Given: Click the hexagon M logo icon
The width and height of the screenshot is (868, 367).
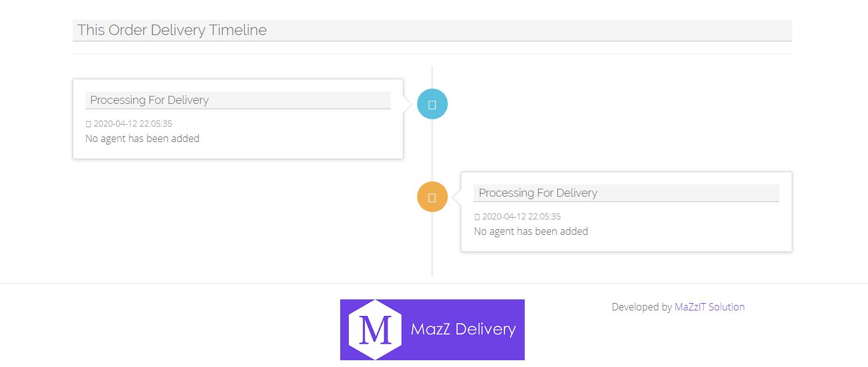Looking at the screenshot, I should coord(375,330).
